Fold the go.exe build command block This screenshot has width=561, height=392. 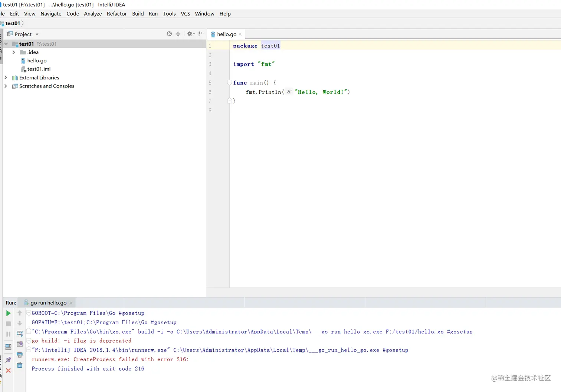pyautogui.click(x=29, y=331)
